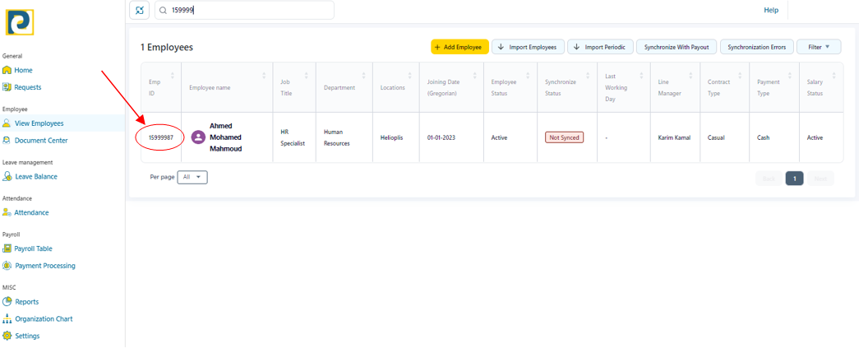Screen dimensions: 868x353
Task: Open Attendance in the sidebar
Action: tap(31, 213)
